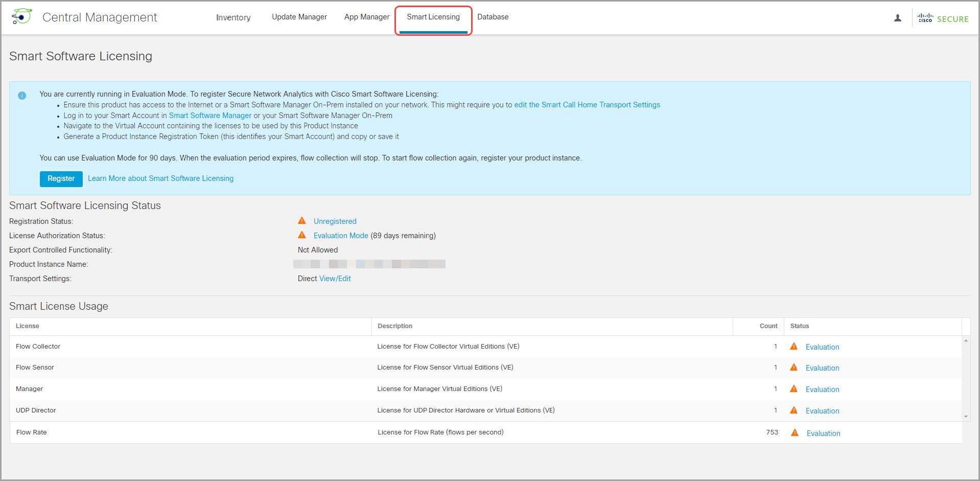Image resolution: width=980 pixels, height=481 pixels.
Task: Click warning icon in Manager row
Action: click(794, 388)
